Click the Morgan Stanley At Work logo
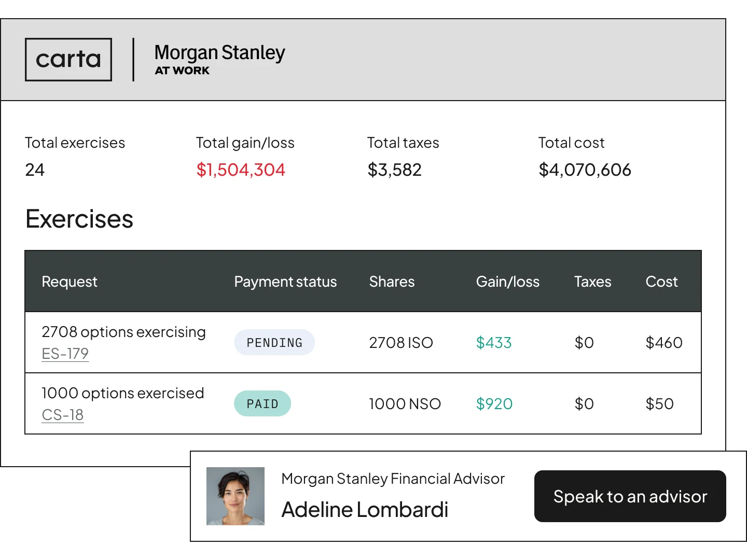The width and height of the screenshot is (747, 560). (x=220, y=60)
